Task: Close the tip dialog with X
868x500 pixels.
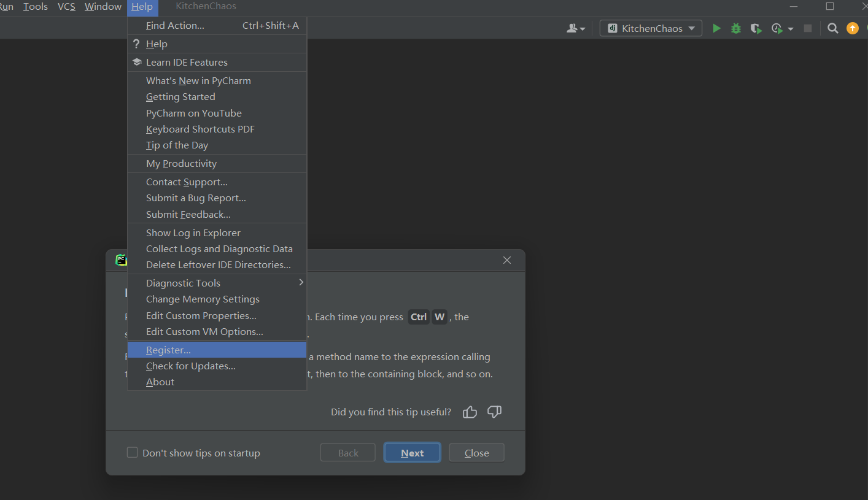Action: coord(507,260)
